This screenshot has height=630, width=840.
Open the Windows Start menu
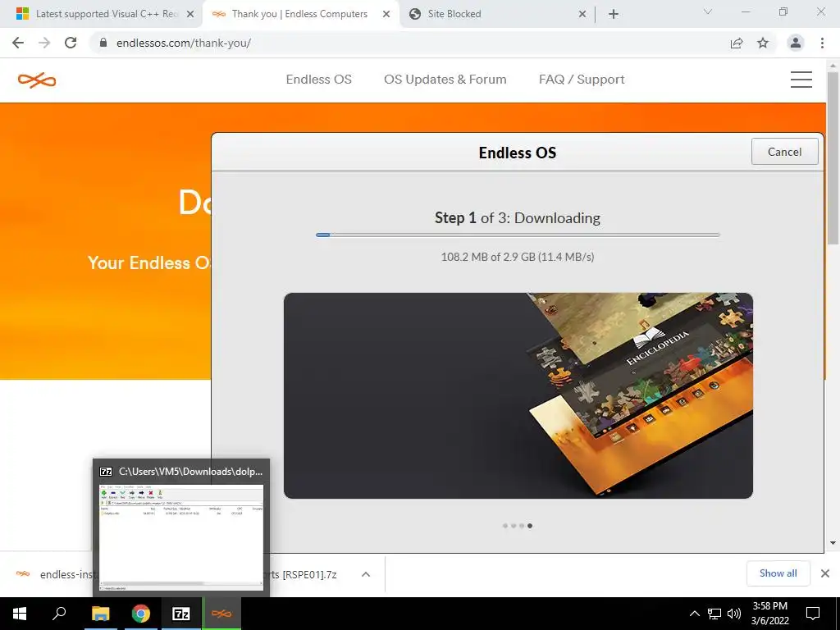coord(20,614)
